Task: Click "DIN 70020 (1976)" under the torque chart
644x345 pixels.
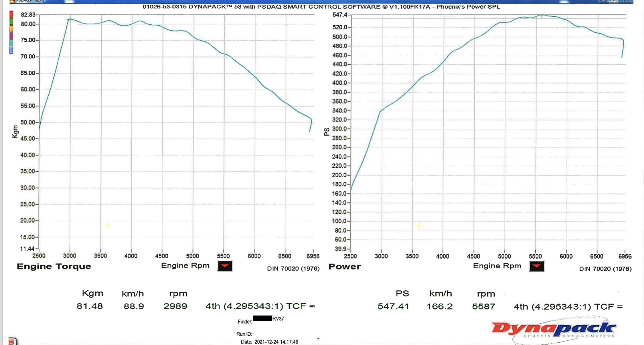Action: click(293, 269)
